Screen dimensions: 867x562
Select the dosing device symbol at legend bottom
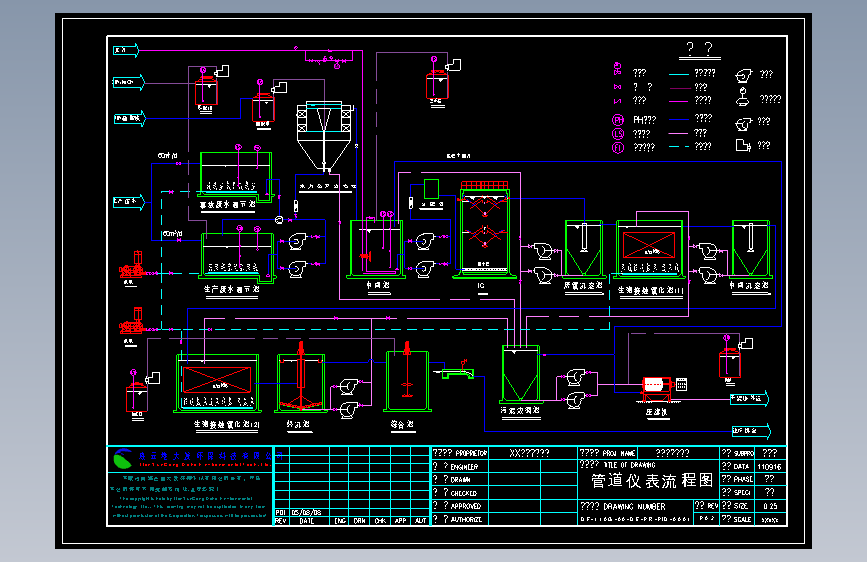[743, 145]
